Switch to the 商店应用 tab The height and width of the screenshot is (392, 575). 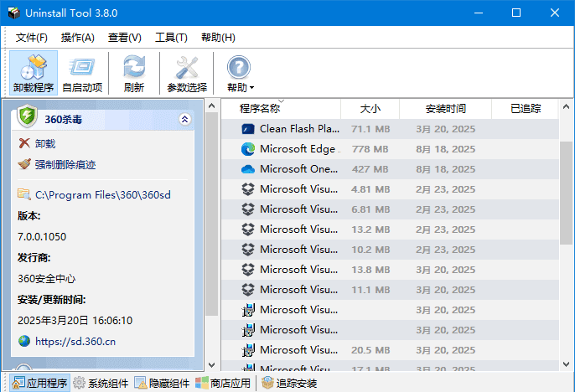click(223, 384)
